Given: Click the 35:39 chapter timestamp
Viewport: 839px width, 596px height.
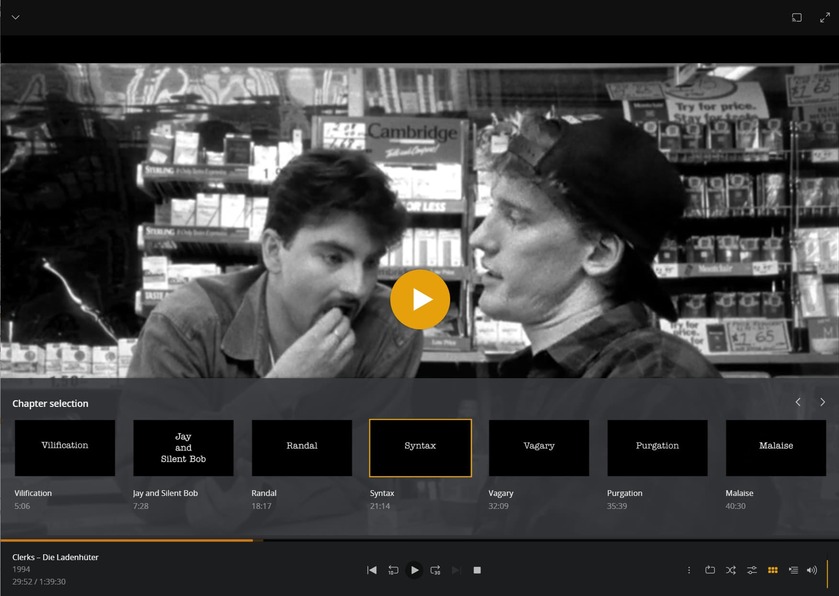Looking at the screenshot, I should pyautogui.click(x=616, y=506).
